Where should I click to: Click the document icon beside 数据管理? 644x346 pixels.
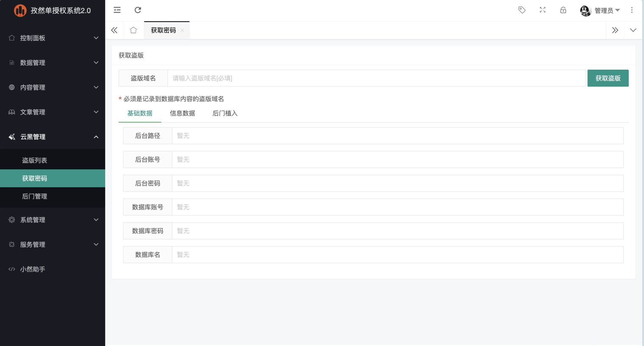pyautogui.click(x=12, y=63)
